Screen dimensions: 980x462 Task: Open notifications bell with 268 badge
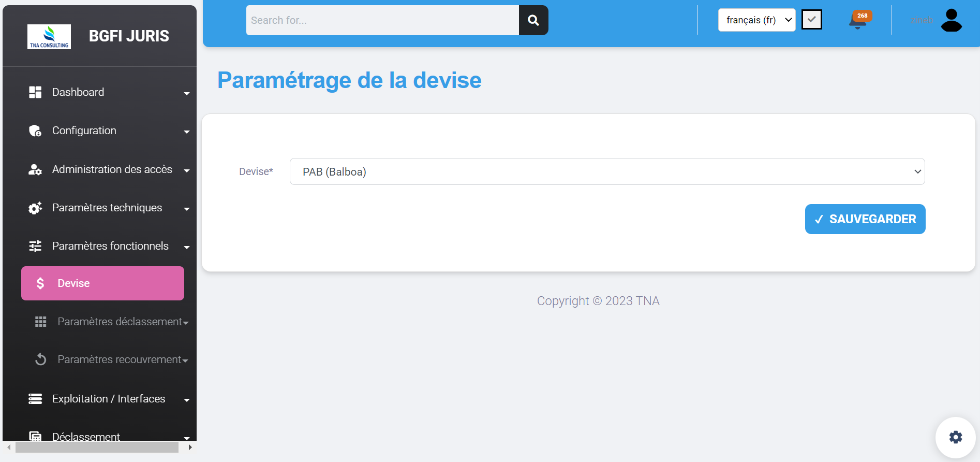tap(858, 21)
